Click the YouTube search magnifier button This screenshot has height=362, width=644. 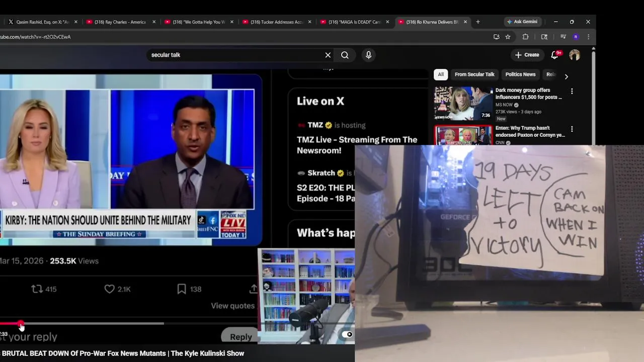click(345, 55)
